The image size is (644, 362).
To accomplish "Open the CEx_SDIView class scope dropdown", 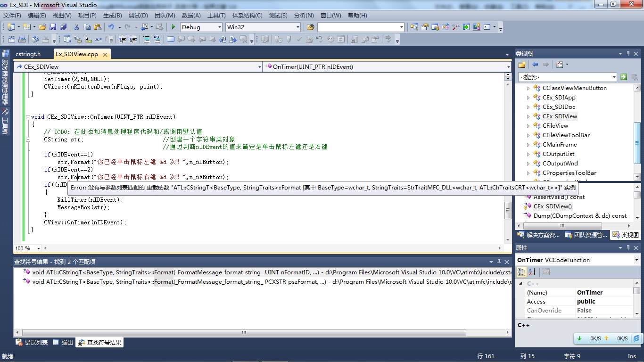I will coord(259,67).
